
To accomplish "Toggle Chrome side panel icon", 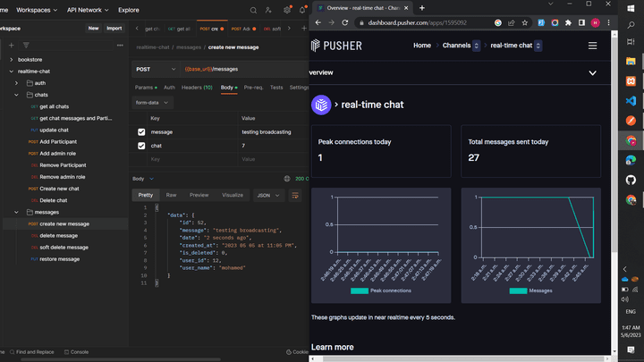I will click(581, 22).
